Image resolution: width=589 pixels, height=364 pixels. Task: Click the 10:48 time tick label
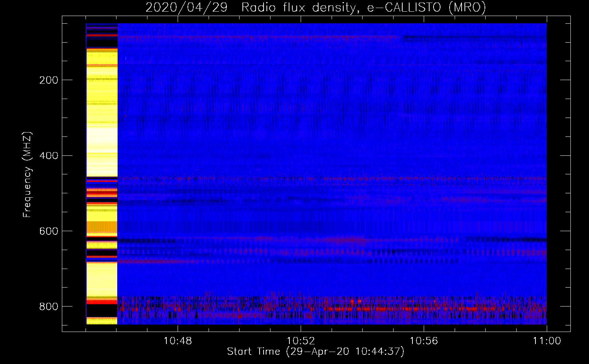178,341
